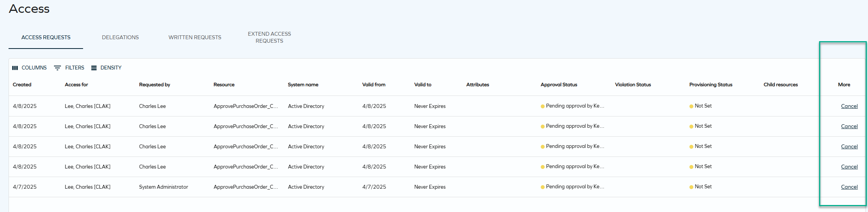Select the Resource column header
Screen dimensions: 868x212
(x=224, y=85)
